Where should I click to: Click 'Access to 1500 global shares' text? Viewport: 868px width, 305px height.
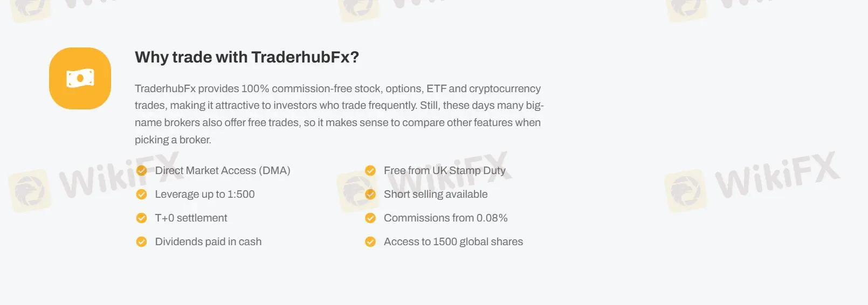tap(453, 242)
